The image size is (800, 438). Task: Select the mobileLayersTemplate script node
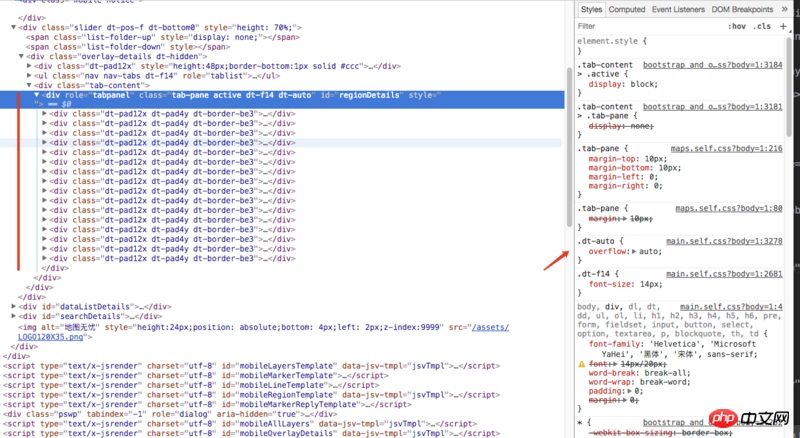[252, 366]
